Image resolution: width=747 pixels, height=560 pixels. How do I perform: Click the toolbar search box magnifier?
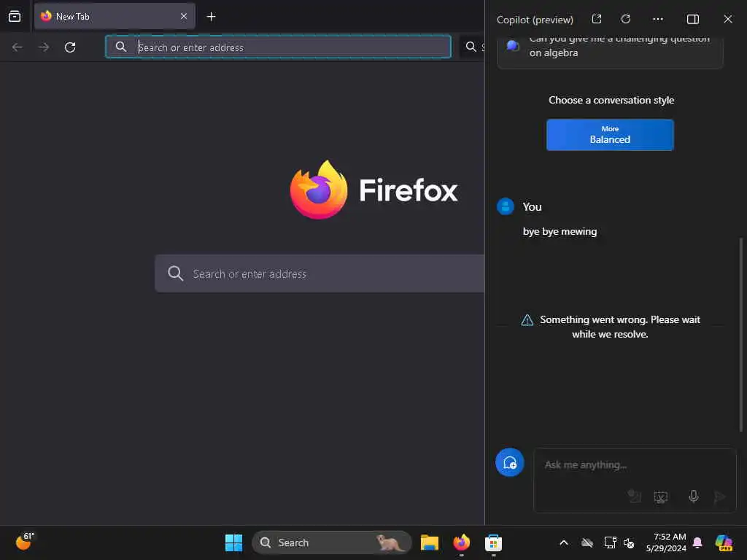471,47
